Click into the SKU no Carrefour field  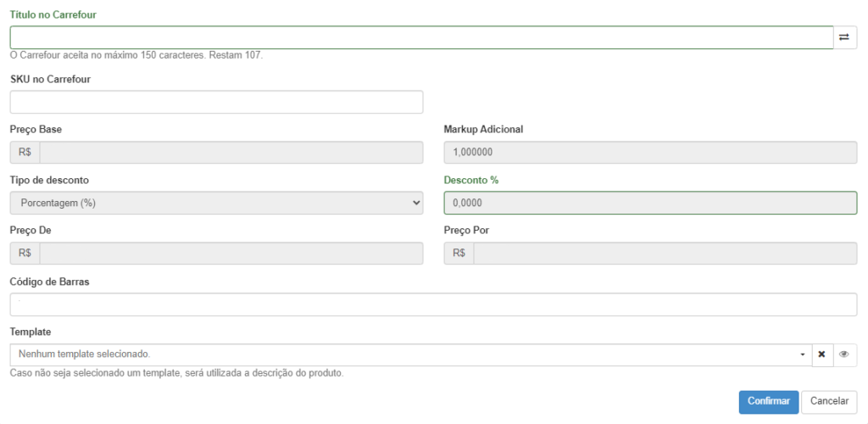click(x=216, y=102)
